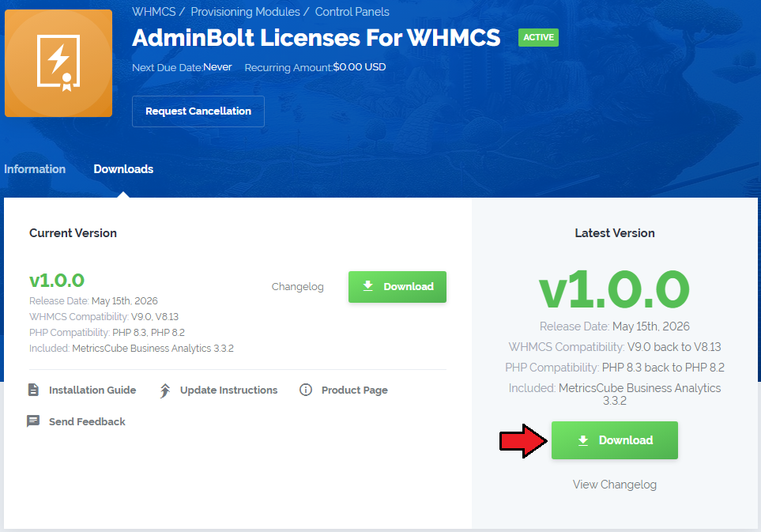Viewport: 761px width, 532px height.
Task: Click 'Next Due Date: Never' text
Action: [182, 67]
